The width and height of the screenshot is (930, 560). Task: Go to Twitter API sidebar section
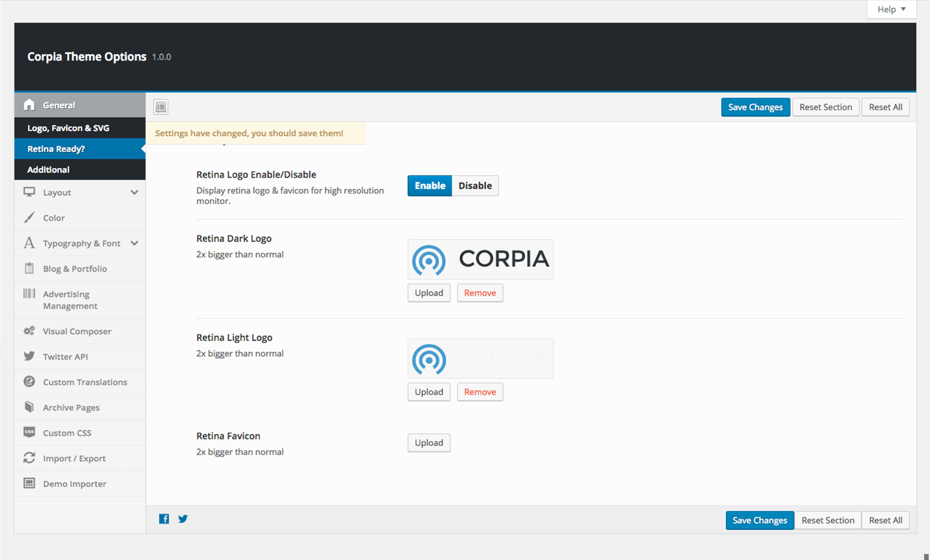coord(65,357)
